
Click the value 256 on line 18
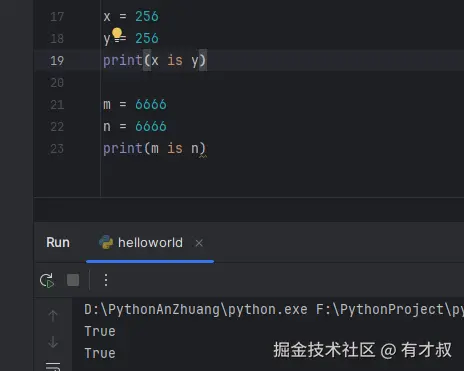[147, 38]
